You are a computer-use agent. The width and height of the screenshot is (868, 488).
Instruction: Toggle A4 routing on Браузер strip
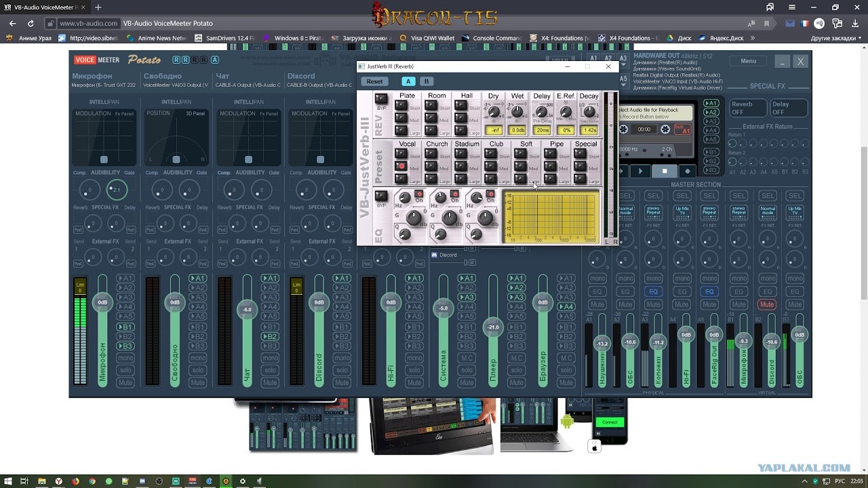[x=566, y=307]
